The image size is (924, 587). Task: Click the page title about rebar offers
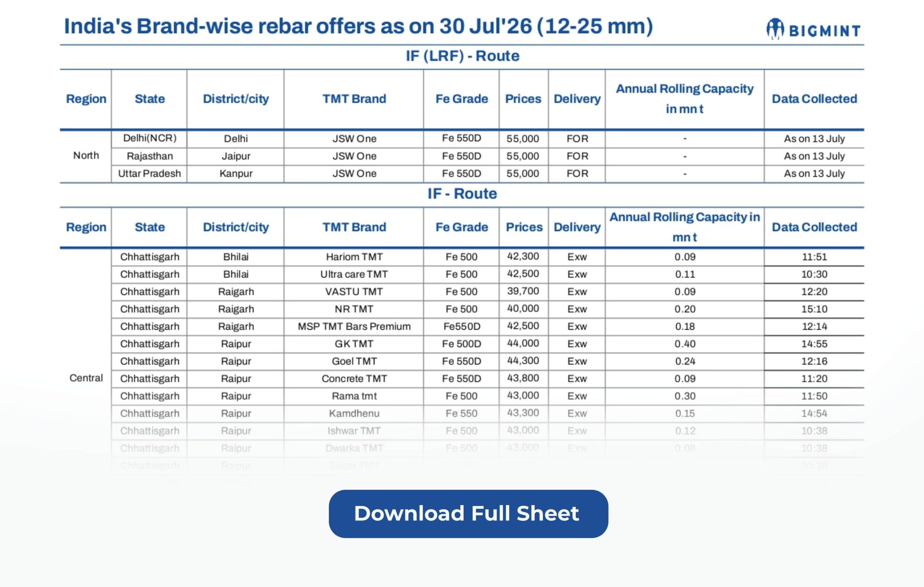click(x=358, y=26)
